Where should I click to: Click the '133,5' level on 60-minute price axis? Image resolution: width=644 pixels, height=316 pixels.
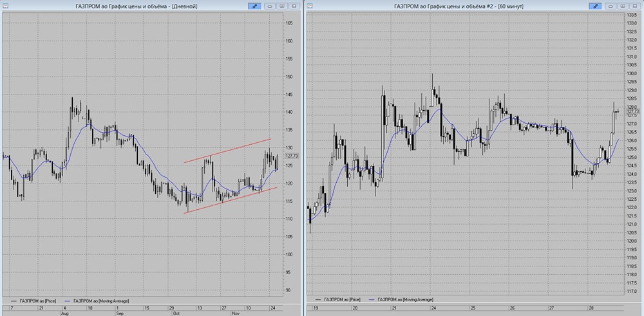pyautogui.click(x=631, y=15)
